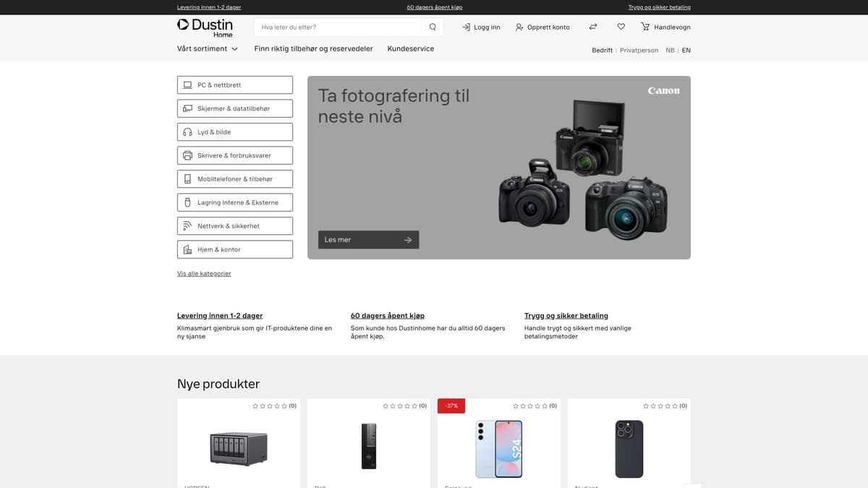Screen dimensions: 868x488
Task: Open Kundeservice menu item
Action: 410,49
